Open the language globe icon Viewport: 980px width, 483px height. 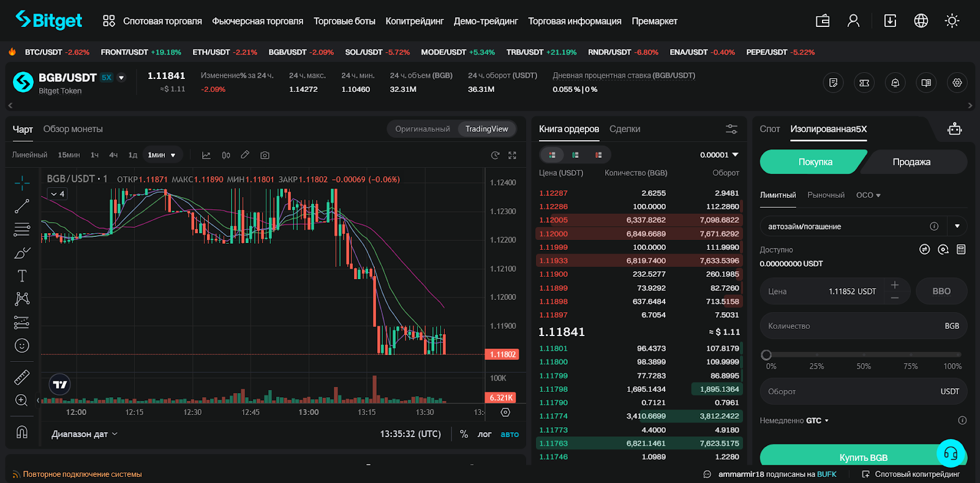[x=921, y=21]
